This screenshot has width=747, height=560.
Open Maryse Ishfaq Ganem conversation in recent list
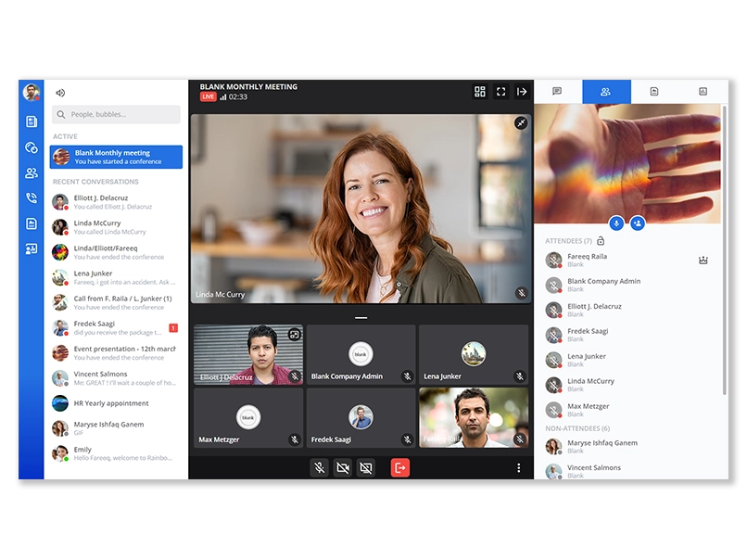[116, 428]
